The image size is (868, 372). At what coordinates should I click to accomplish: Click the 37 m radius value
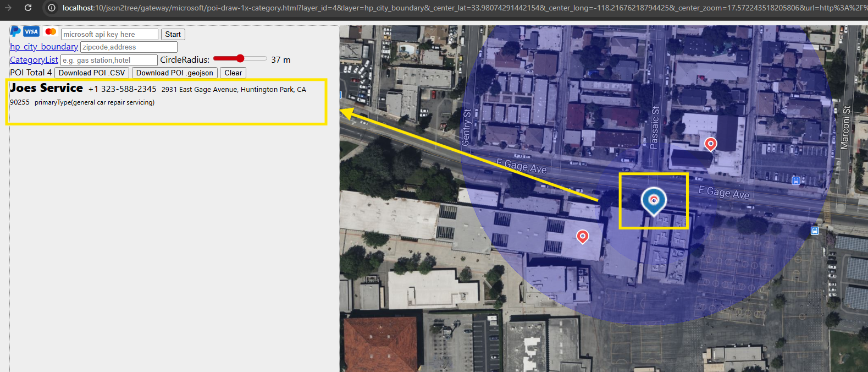coord(281,60)
